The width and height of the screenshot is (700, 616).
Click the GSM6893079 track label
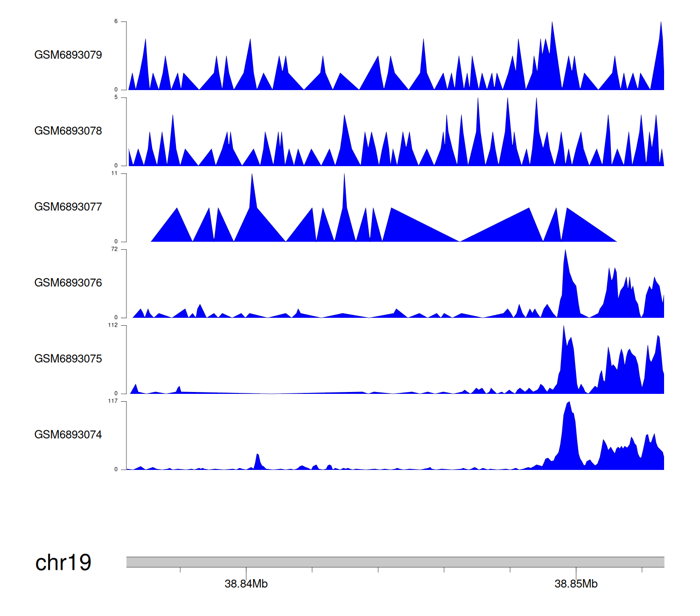tap(68, 55)
